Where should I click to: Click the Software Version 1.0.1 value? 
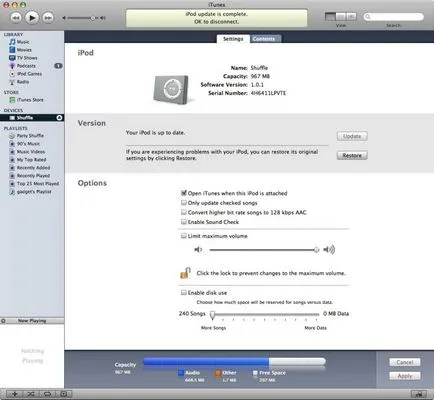pyautogui.click(x=257, y=85)
